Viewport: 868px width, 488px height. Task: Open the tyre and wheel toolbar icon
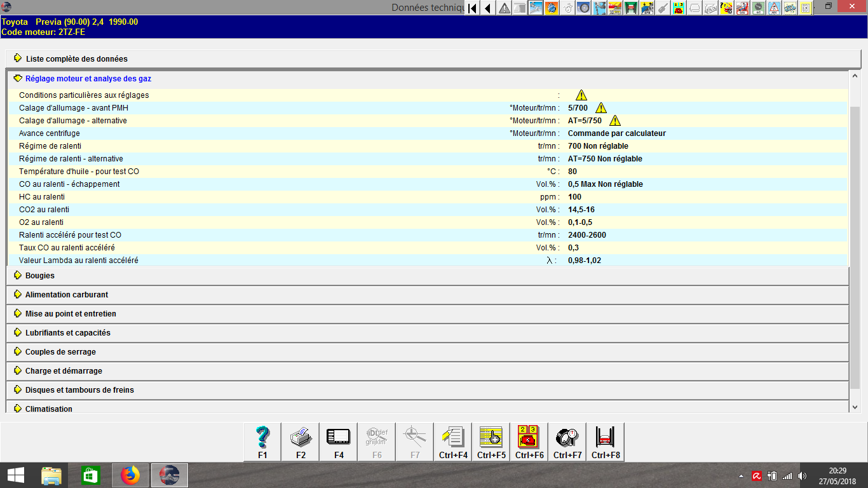click(584, 8)
